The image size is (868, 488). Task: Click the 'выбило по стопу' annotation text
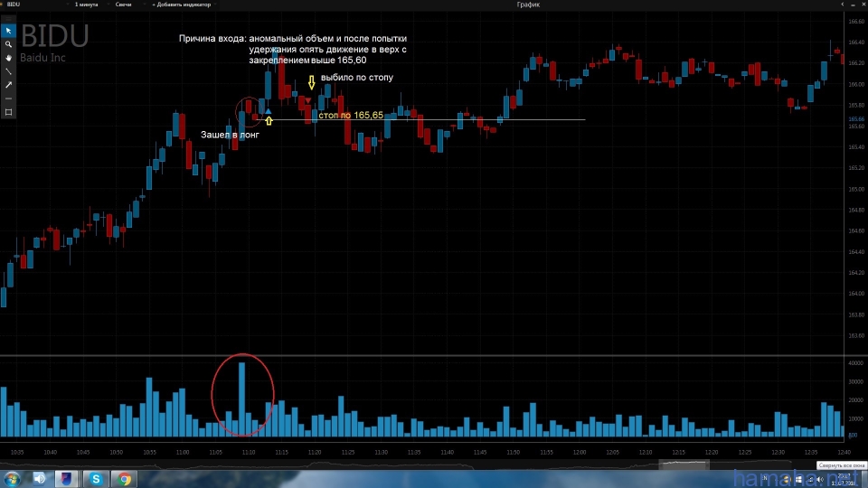pos(357,78)
